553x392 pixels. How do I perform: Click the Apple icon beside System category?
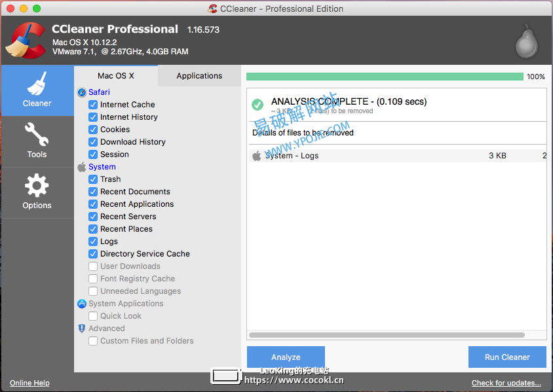(x=82, y=167)
